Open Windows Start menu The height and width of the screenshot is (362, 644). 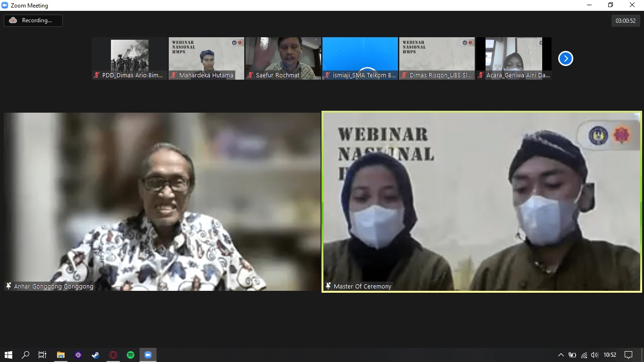pyautogui.click(x=8, y=355)
